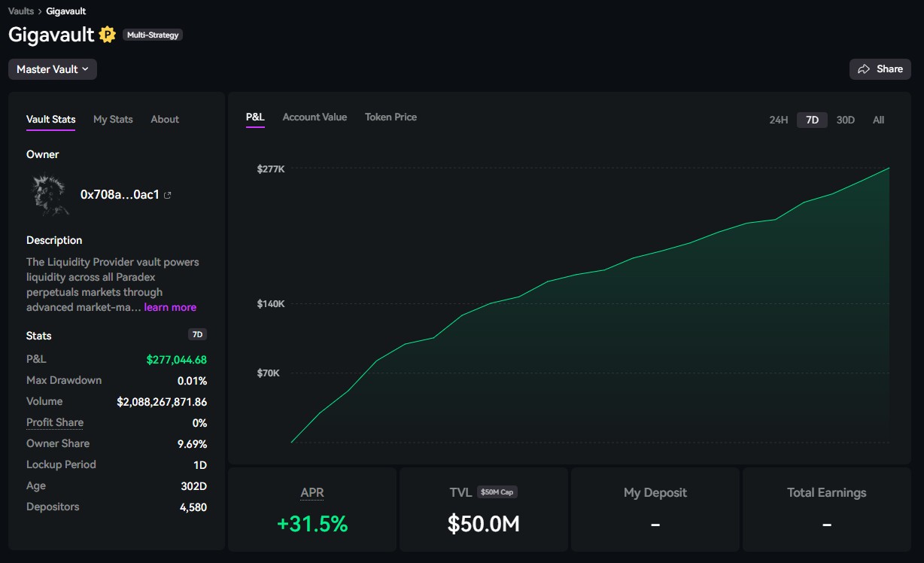Switch to the My Stats tab
This screenshot has height=563, width=924.
click(x=113, y=119)
